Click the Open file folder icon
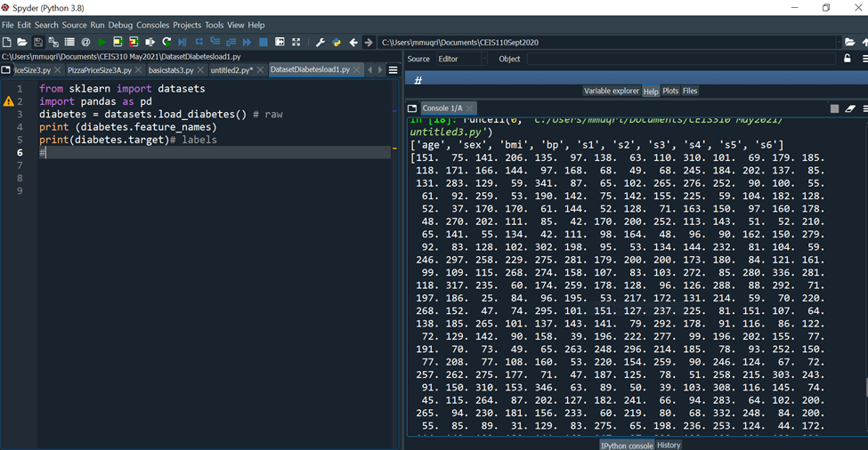This screenshot has height=450, width=868. coord(22,42)
